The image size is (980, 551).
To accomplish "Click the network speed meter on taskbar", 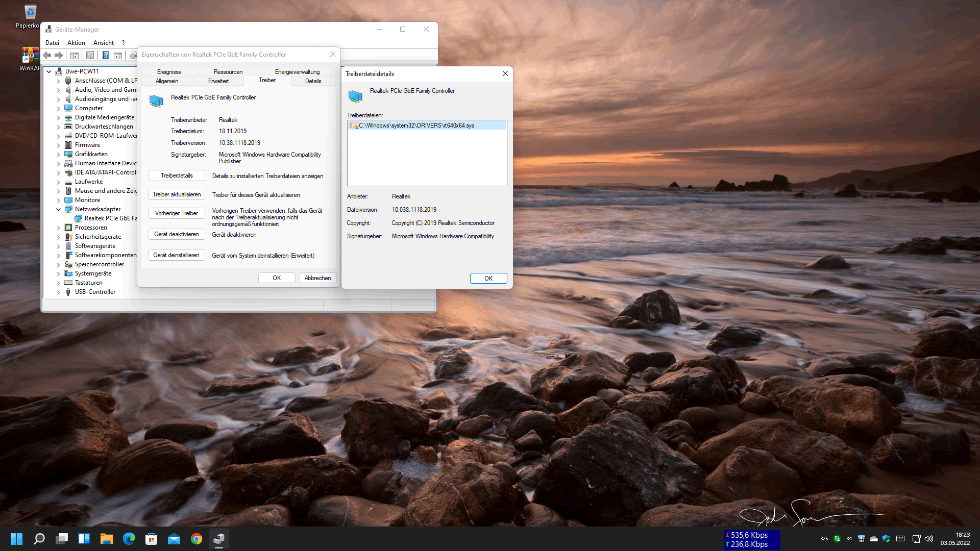I will point(752,539).
